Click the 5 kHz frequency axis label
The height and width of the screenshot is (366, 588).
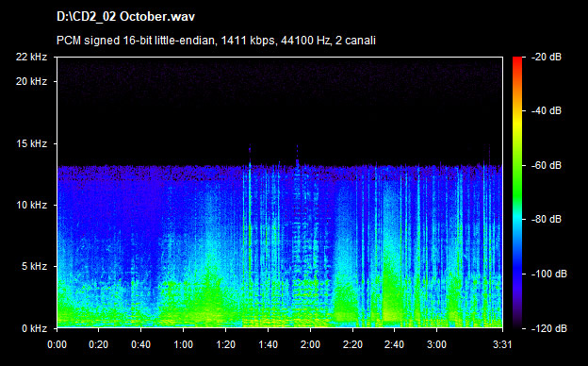click(x=34, y=267)
